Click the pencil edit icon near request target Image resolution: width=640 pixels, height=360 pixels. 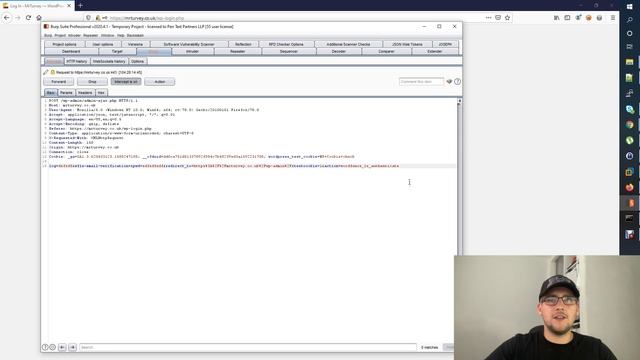[46, 72]
